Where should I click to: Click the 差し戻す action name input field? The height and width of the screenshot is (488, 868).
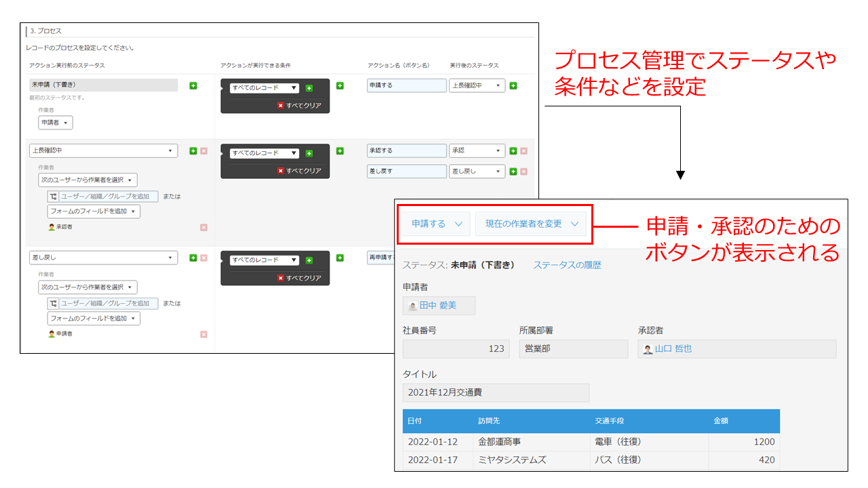pyautogui.click(x=406, y=171)
